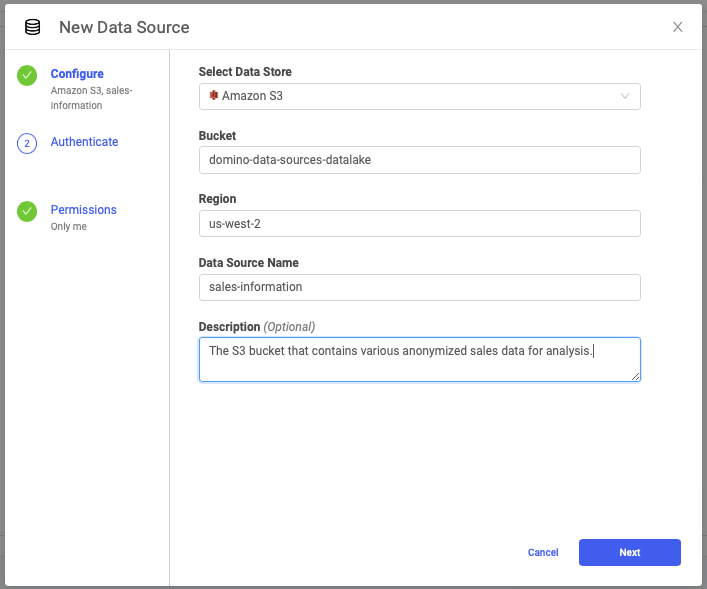707x589 pixels.
Task: Close the New Data Source dialog
Action: (x=677, y=27)
